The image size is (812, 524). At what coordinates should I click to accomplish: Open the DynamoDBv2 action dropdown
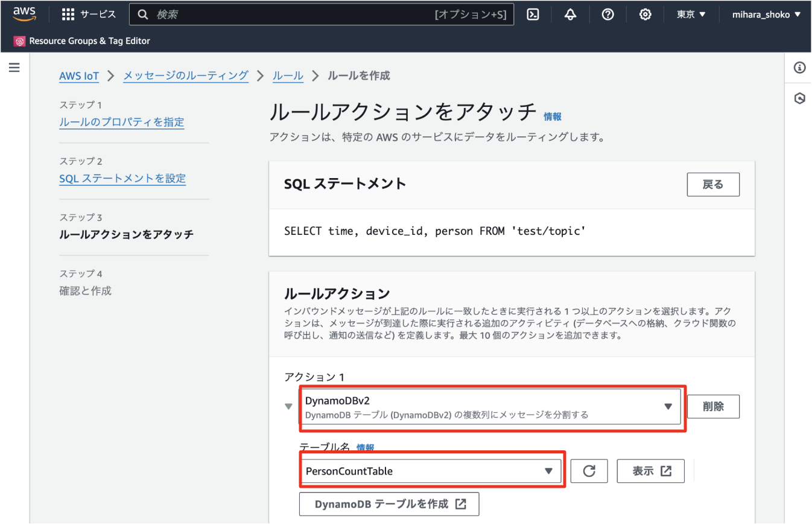coord(490,407)
